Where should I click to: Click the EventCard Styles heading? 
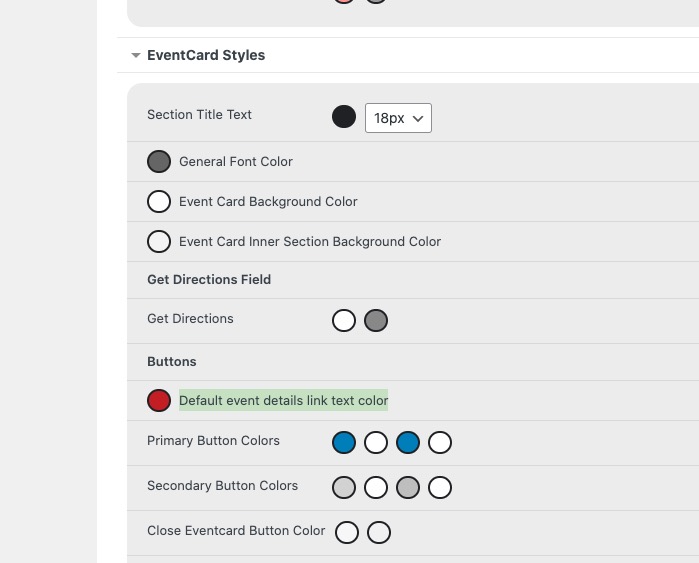click(x=206, y=55)
